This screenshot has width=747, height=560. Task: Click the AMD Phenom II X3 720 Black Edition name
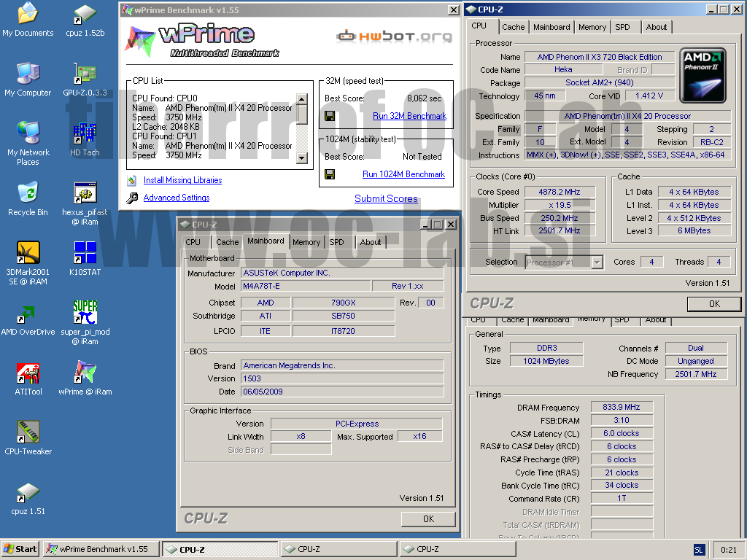point(600,57)
